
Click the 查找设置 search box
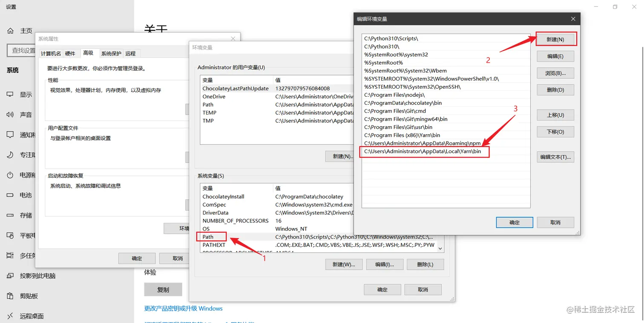coord(22,50)
